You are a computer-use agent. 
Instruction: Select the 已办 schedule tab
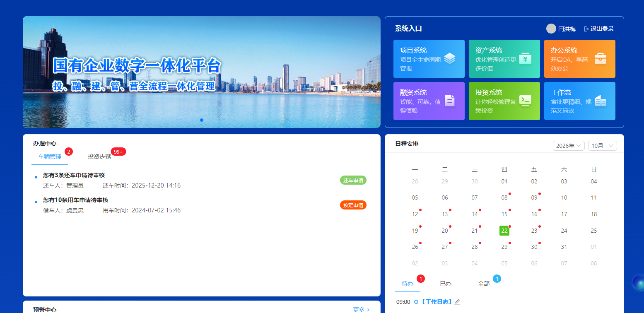[446, 284]
